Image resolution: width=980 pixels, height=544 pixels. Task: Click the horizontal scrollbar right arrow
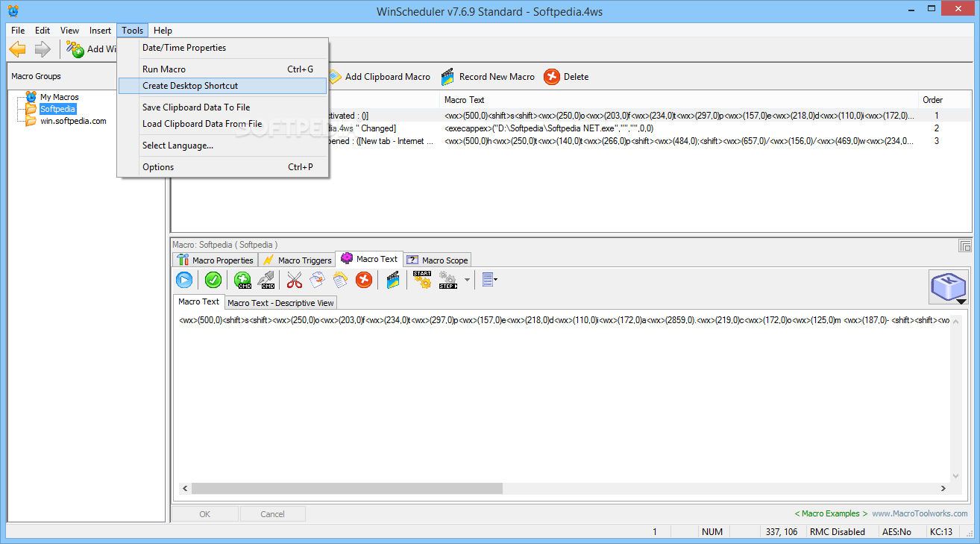[943, 488]
